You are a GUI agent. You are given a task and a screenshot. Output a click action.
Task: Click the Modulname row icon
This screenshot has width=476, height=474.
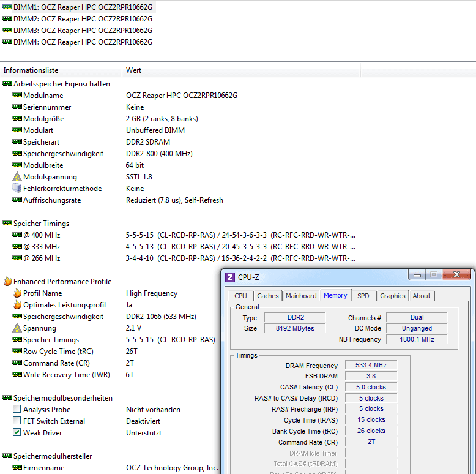click(x=17, y=95)
